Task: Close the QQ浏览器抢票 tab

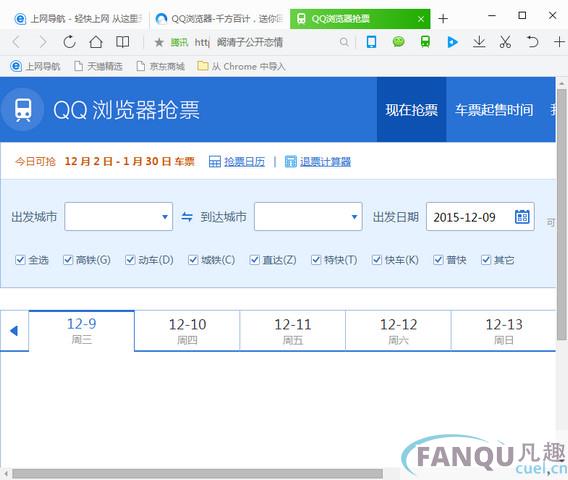Action: tap(421, 19)
